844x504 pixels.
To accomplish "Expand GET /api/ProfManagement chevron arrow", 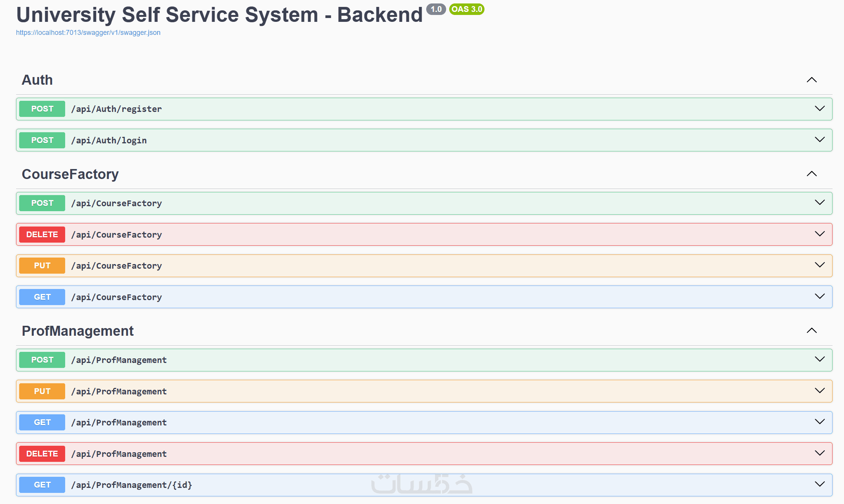I will [x=819, y=422].
